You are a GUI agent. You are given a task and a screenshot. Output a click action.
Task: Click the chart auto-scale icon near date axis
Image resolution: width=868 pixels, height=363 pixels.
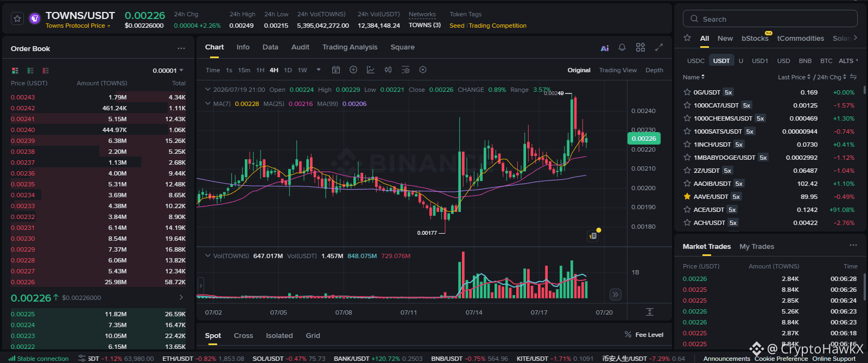pyautogui.click(x=649, y=312)
